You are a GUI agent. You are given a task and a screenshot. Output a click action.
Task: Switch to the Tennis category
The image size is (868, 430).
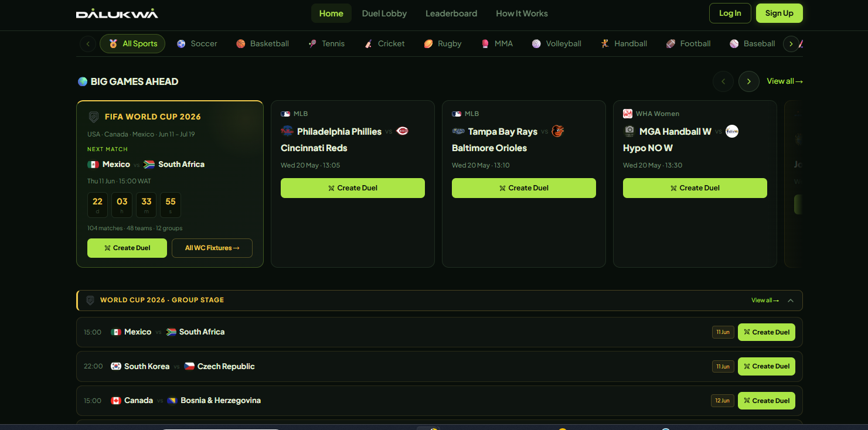click(326, 44)
